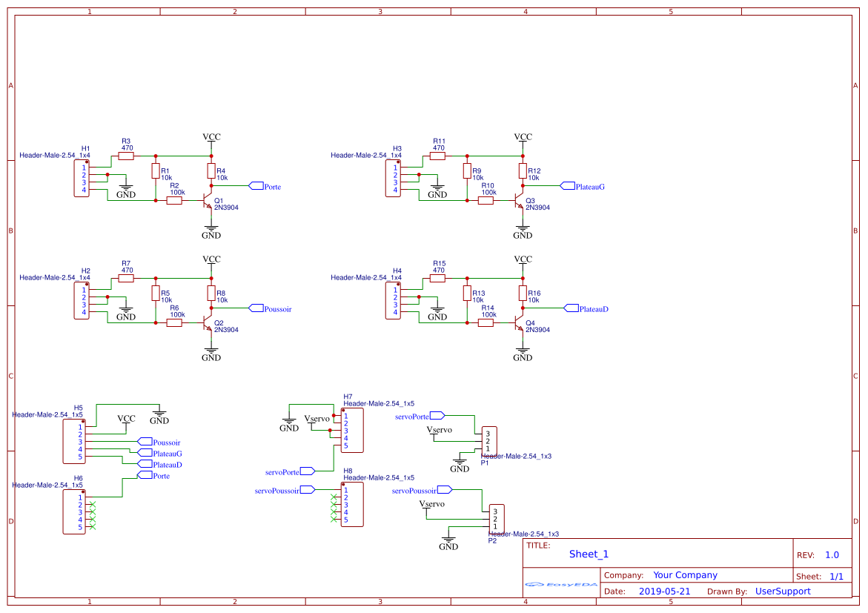Screen dimensions: 868x613
Task: Select resistor R15 470 symbol
Action: click(x=438, y=279)
